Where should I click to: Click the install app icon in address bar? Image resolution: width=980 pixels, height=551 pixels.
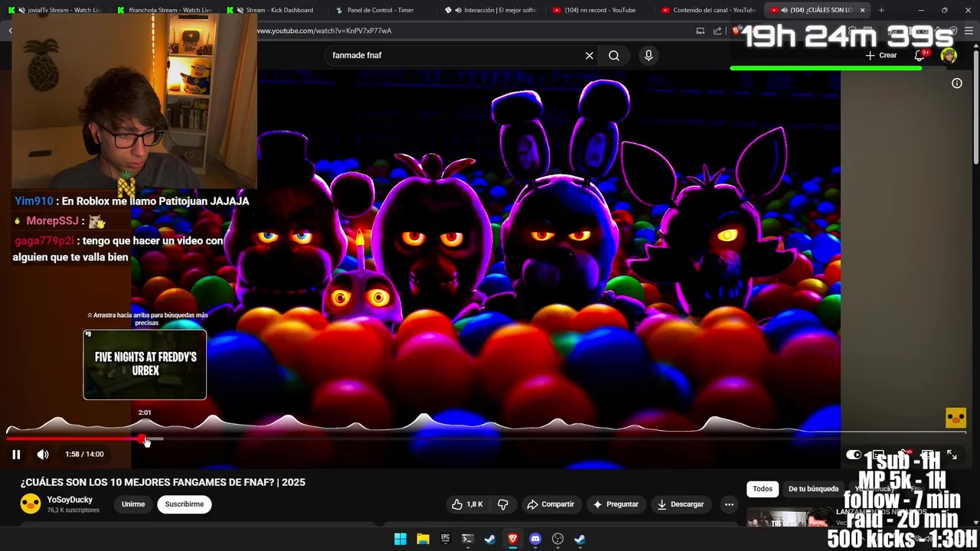(700, 31)
